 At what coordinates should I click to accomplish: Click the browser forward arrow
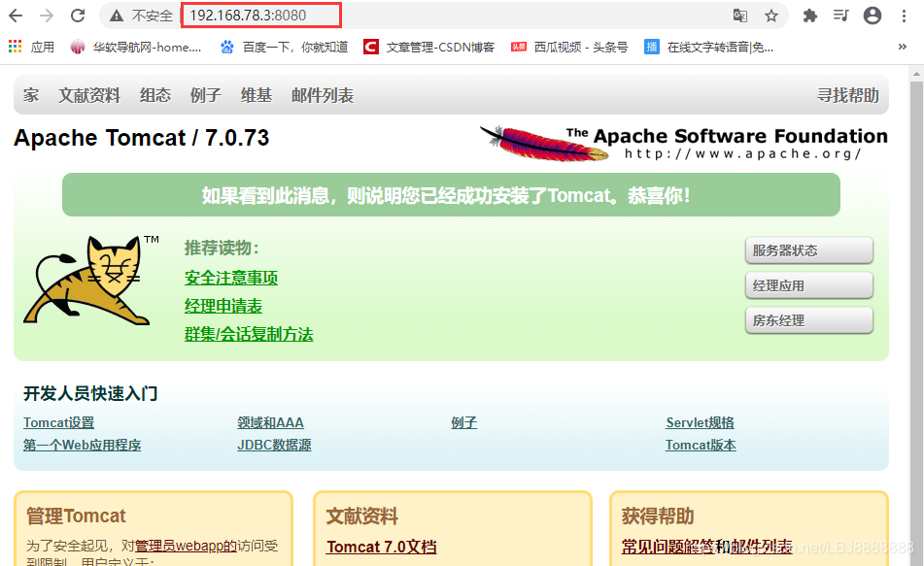pos(47,16)
